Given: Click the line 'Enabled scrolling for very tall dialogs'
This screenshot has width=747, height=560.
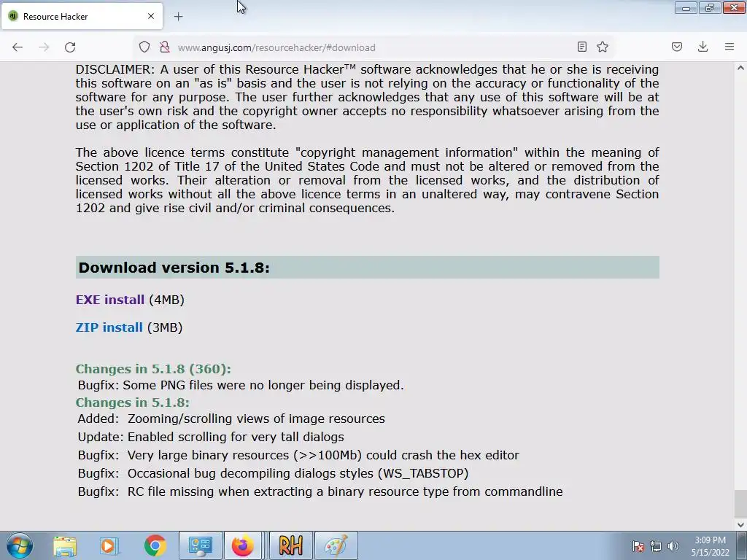Looking at the screenshot, I should [x=236, y=437].
